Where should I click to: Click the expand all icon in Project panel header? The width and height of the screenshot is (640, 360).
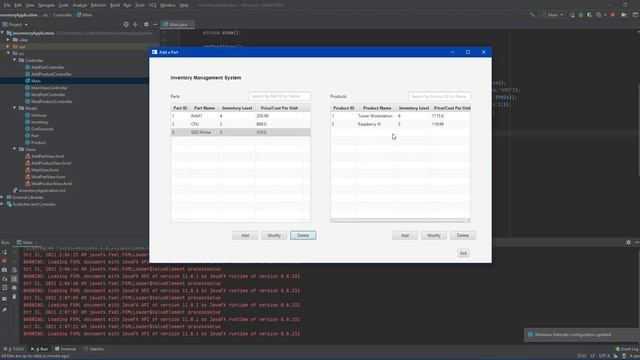(135, 24)
